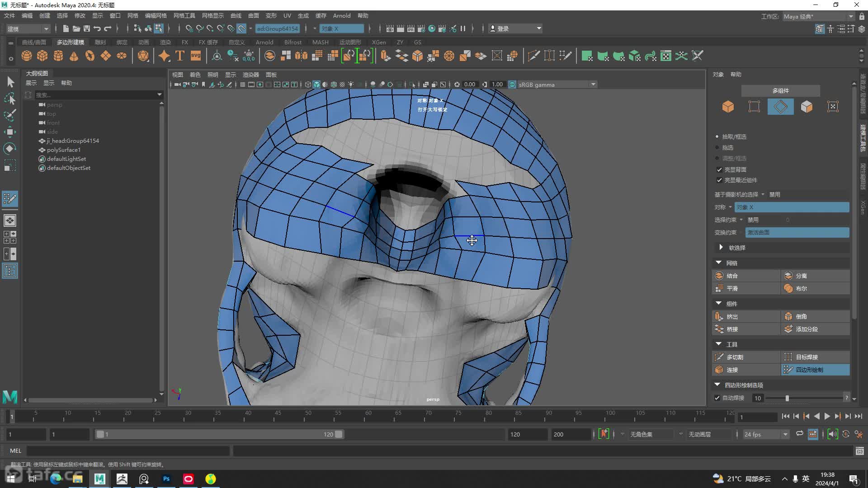Viewport: 868px width, 488px height.
Task: Click the 多切割 multi-cut button
Action: (746, 357)
